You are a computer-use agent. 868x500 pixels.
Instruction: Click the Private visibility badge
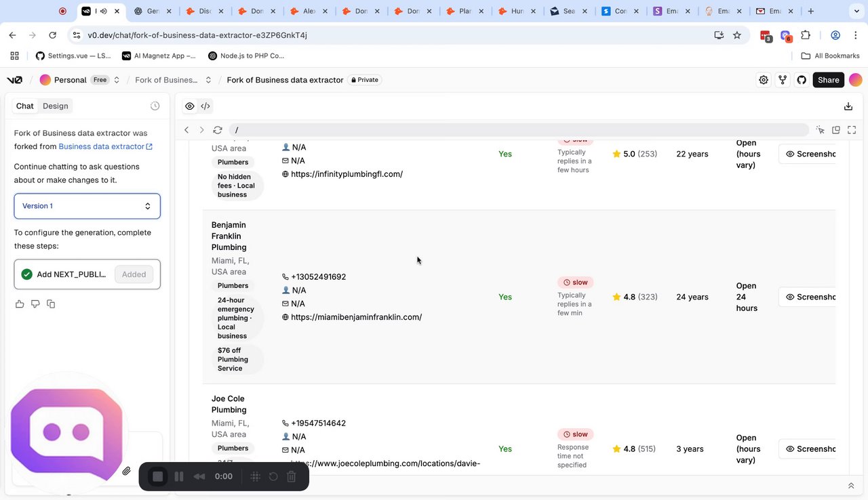point(365,80)
